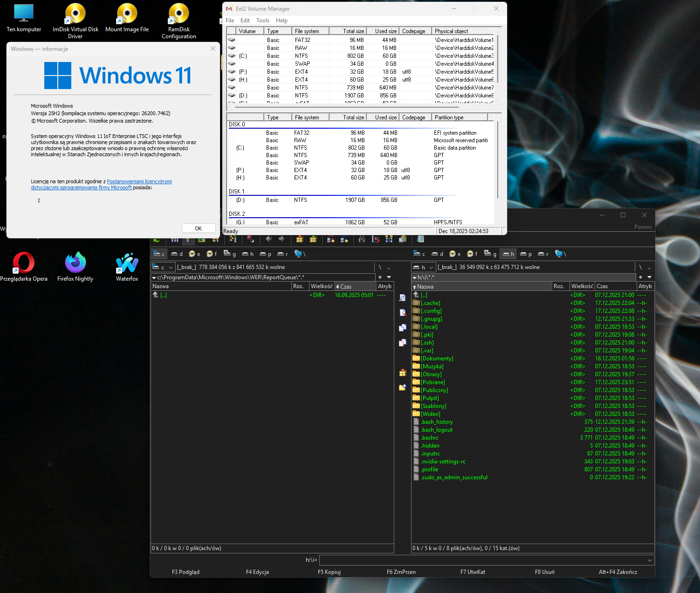Click the copy files icon in middle bar

click(403, 328)
